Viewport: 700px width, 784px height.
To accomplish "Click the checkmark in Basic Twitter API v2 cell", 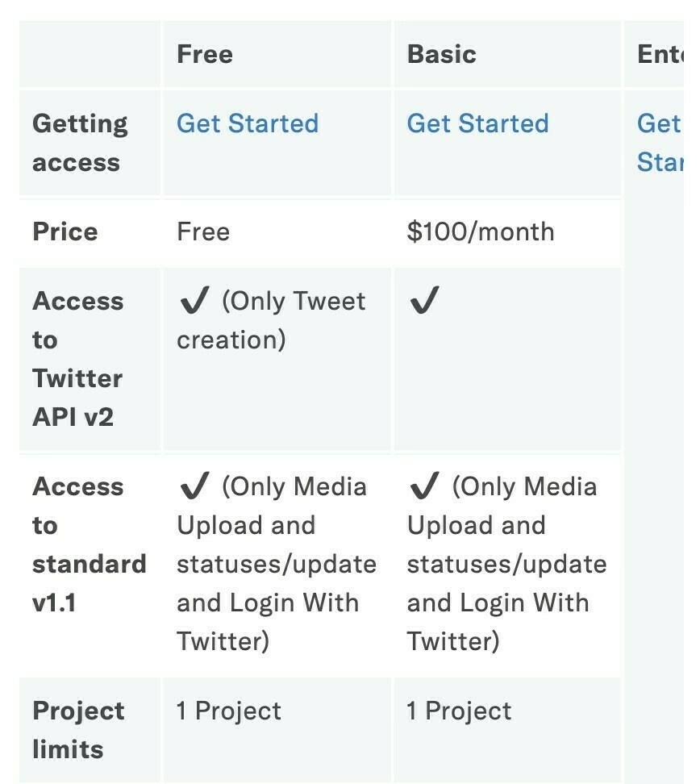I will click(x=424, y=300).
